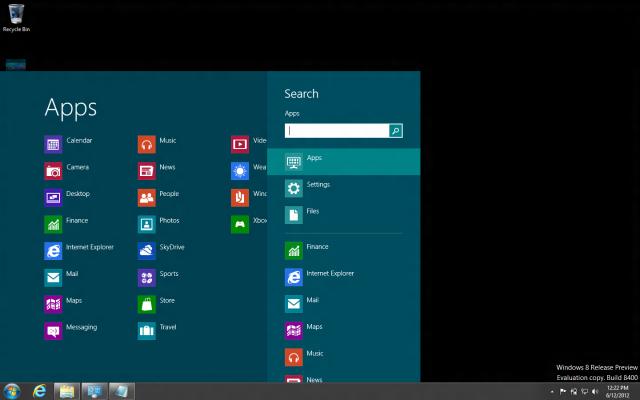
Task: Open Maps in the main Apps list
Action: click(x=63, y=304)
